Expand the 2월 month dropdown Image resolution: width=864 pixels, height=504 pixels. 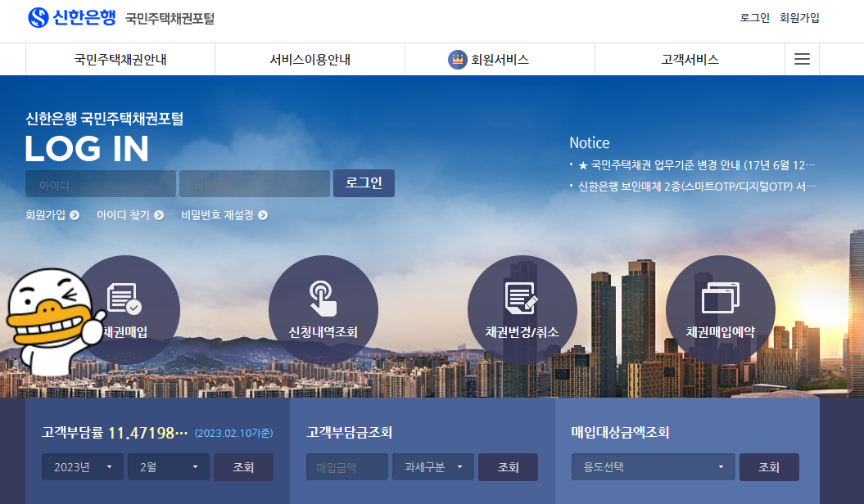169,467
